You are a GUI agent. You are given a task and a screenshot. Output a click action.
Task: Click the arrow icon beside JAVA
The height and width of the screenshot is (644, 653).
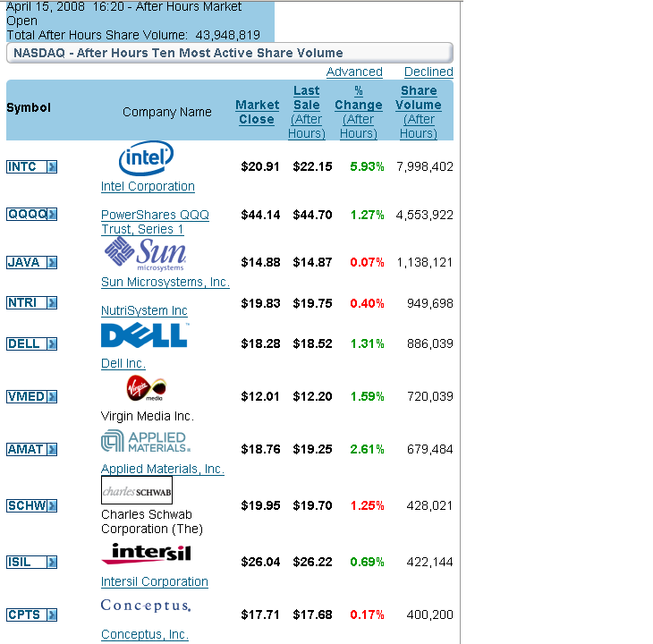pos(52,263)
